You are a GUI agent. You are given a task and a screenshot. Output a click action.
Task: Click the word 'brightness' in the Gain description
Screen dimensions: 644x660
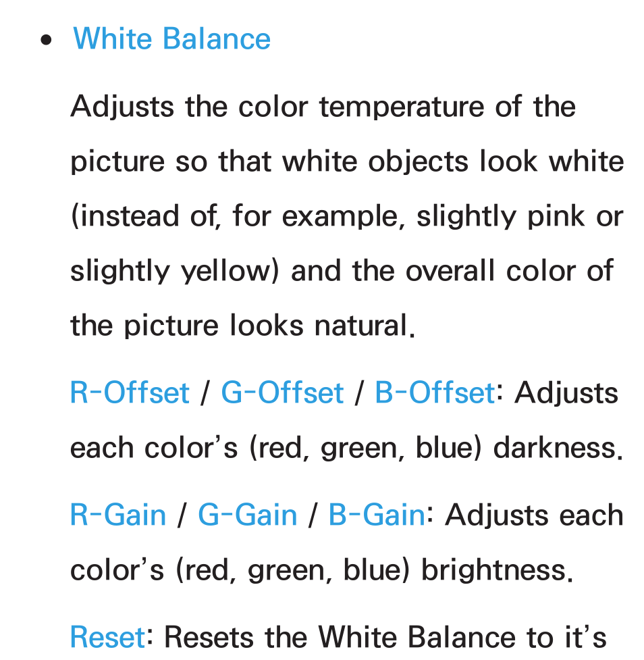[494, 570]
